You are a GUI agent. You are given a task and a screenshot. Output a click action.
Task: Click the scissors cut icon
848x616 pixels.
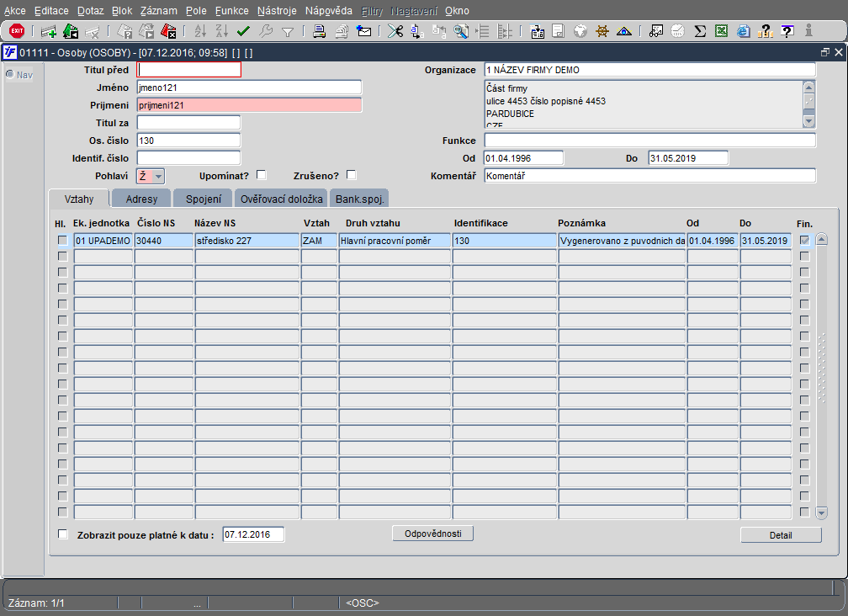click(395, 31)
